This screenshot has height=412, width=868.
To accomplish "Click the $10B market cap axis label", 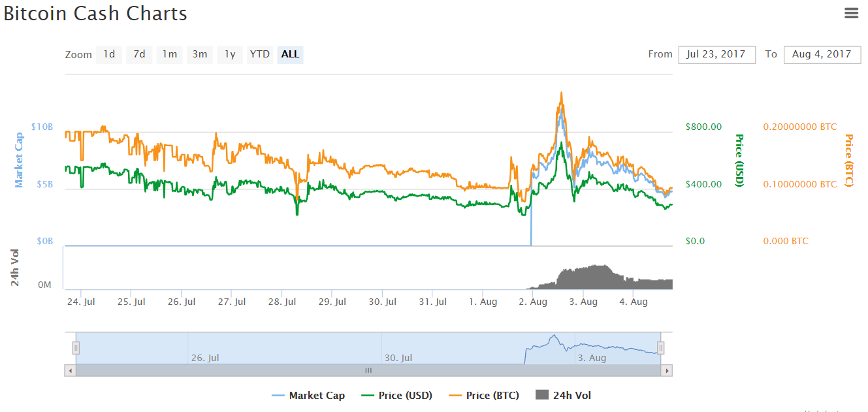I will [42, 127].
